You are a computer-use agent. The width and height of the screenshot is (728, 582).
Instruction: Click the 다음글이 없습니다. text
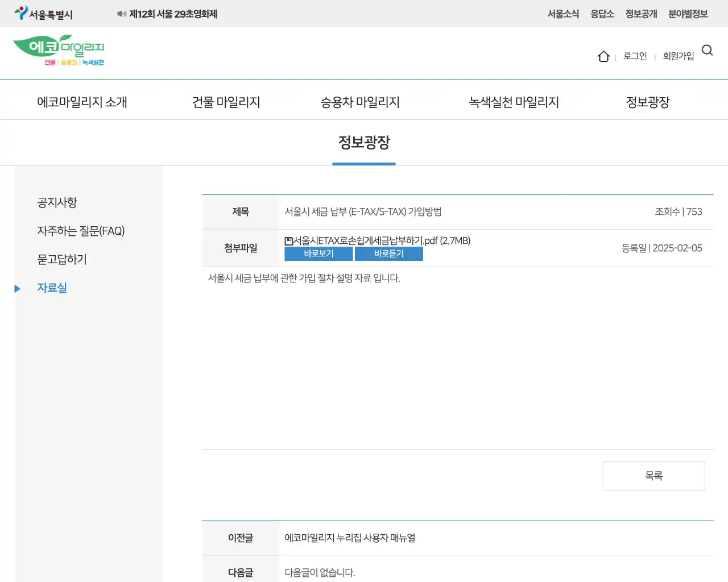tap(320, 573)
